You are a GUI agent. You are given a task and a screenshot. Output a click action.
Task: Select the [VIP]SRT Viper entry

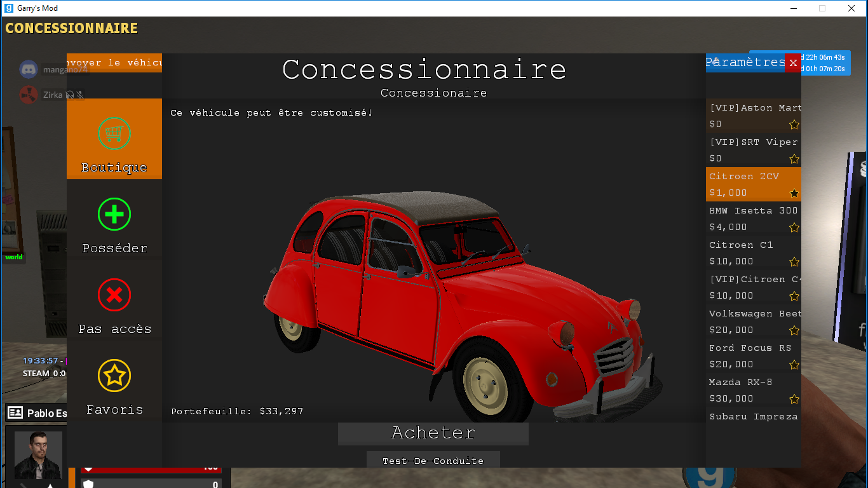pyautogui.click(x=754, y=150)
